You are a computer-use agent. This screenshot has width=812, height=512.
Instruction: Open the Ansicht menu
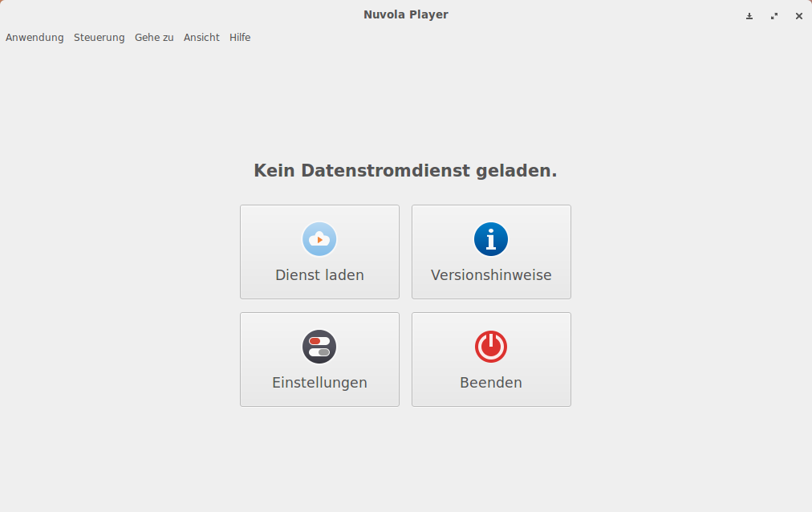tap(201, 37)
